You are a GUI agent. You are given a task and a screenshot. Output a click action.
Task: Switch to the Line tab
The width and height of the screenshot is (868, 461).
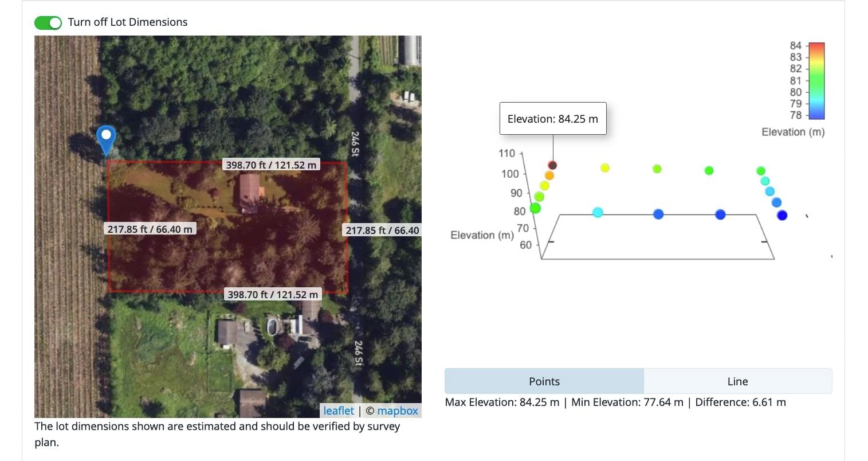(x=737, y=381)
